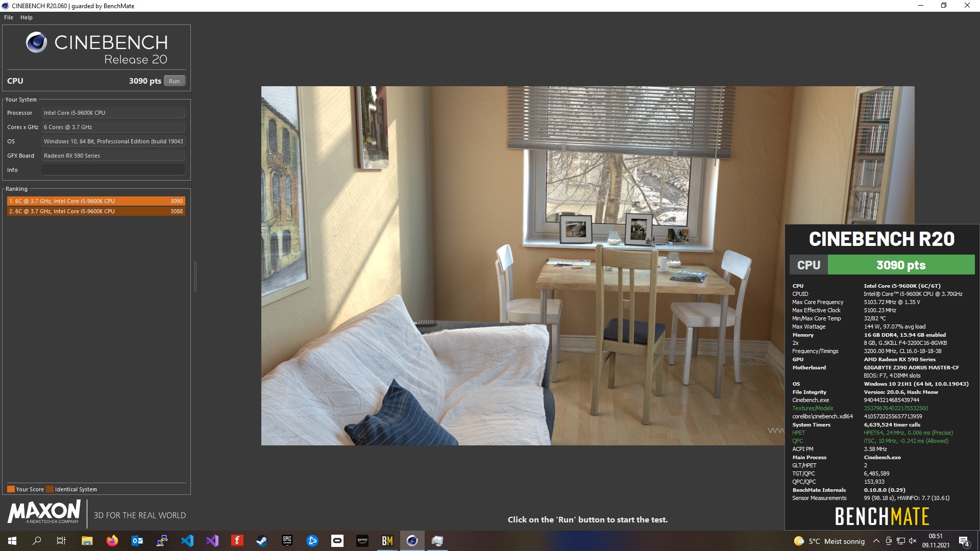
Task: Launch Epic Games from the taskbar
Action: (x=287, y=541)
